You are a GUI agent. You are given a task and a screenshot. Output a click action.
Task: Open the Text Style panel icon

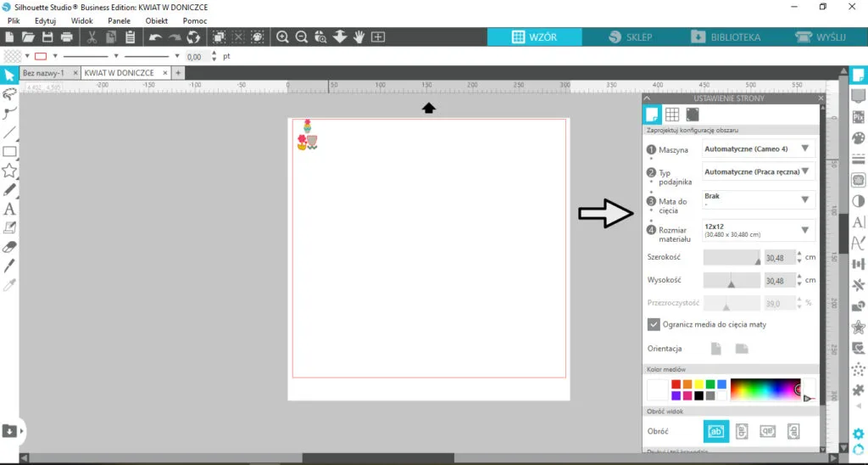[859, 222]
